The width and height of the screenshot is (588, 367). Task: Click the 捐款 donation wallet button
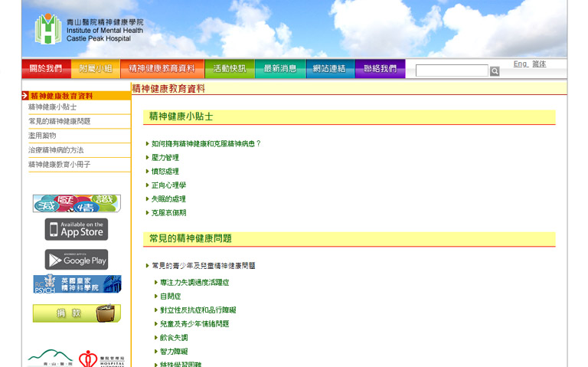pos(77,313)
